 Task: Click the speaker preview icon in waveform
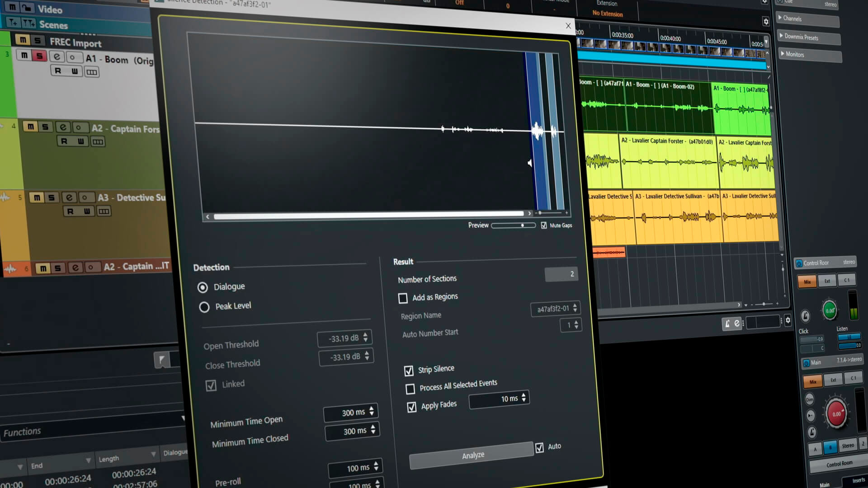[x=529, y=163]
